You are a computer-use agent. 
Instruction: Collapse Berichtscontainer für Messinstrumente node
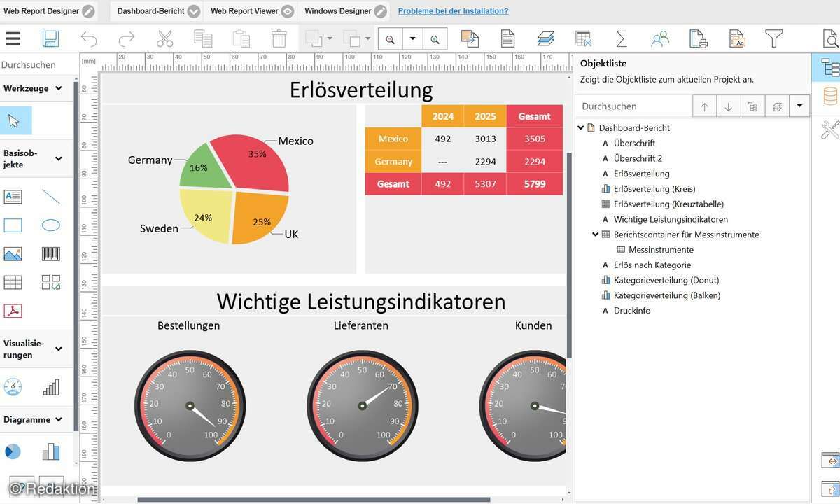point(596,234)
